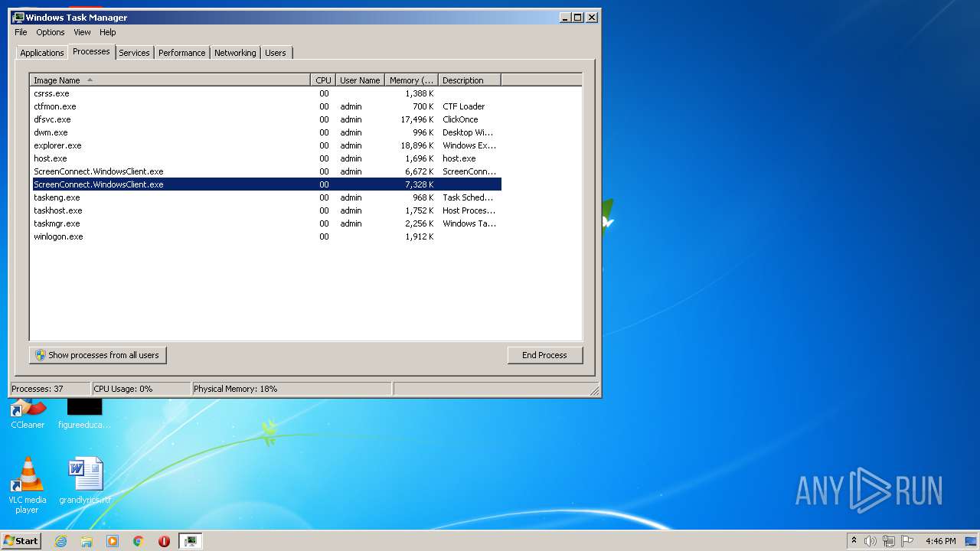Click the 17,496 K memory value
This screenshot has height=551, width=980.
pyautogui.click(x=417, y=119)
